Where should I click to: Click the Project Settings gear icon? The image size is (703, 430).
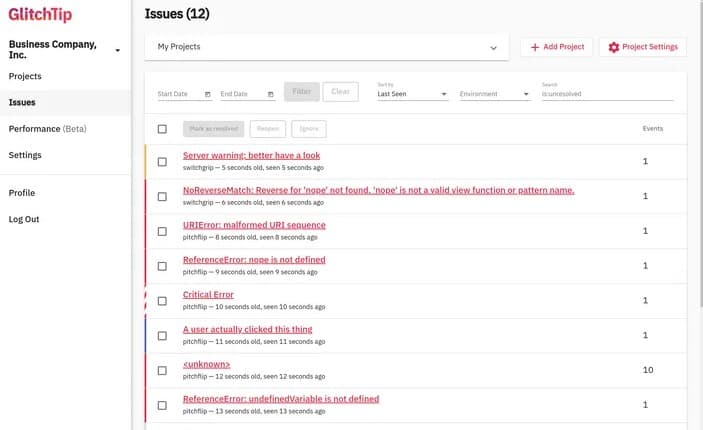coord(614,47)
